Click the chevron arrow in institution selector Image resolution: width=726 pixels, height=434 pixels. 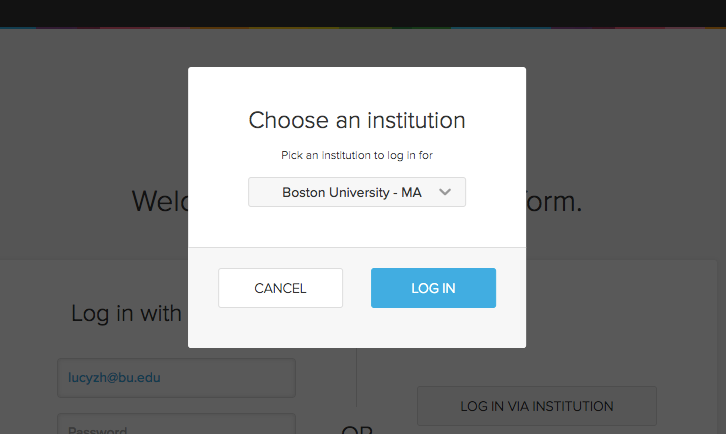point(446,192)
